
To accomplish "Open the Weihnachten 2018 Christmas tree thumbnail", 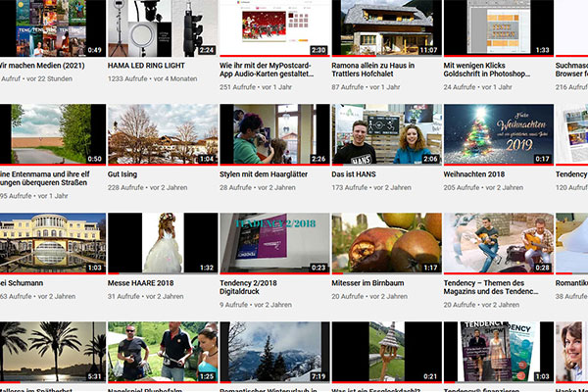I will [x=499, y=134].
